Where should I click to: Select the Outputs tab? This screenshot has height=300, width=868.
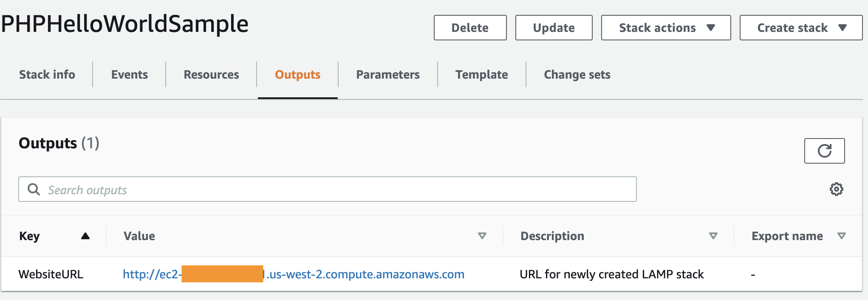(x=297, y=74)
